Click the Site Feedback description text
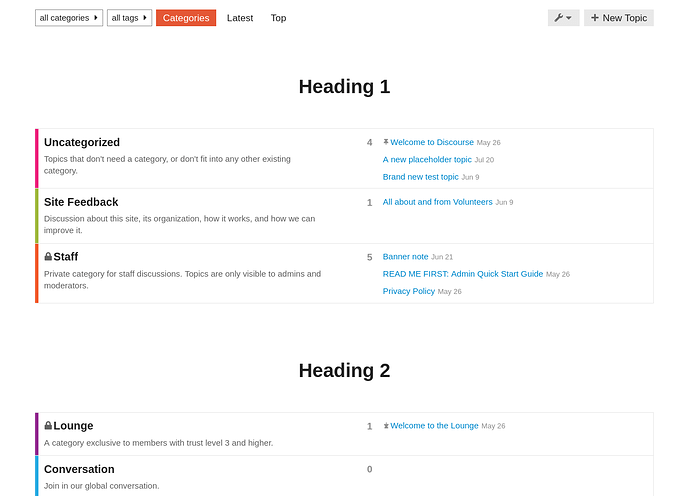 click(x=180, y=224)
